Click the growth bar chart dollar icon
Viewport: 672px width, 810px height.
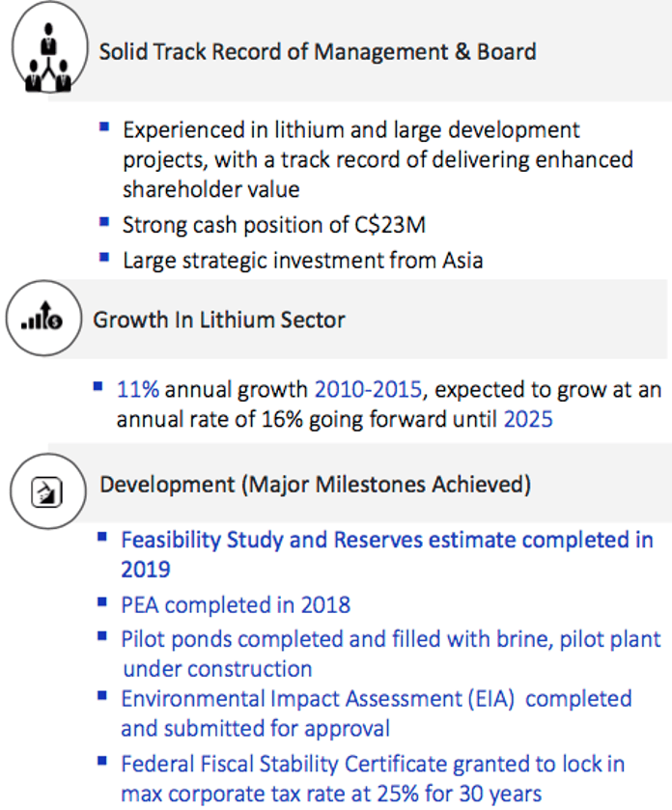coord(42,316)
